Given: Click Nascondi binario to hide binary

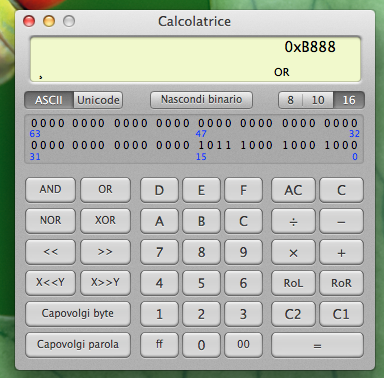Looking at the screenshot, I should click(x=201, y=100).
